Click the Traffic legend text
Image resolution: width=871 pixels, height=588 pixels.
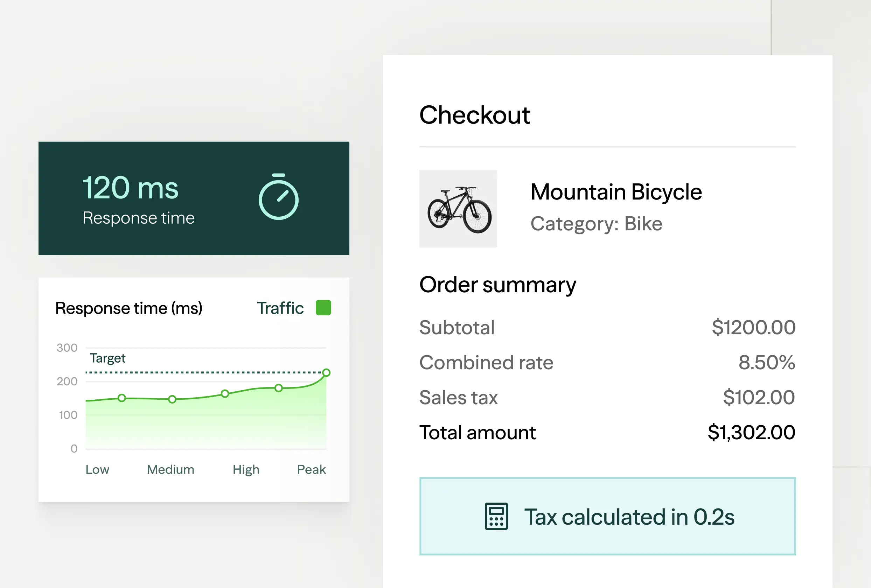(x=280, y=308)
